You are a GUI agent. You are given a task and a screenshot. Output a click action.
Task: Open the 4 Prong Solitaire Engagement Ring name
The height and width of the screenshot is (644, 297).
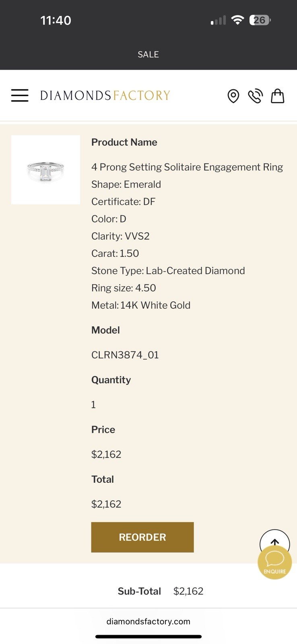tap(187, 167)
